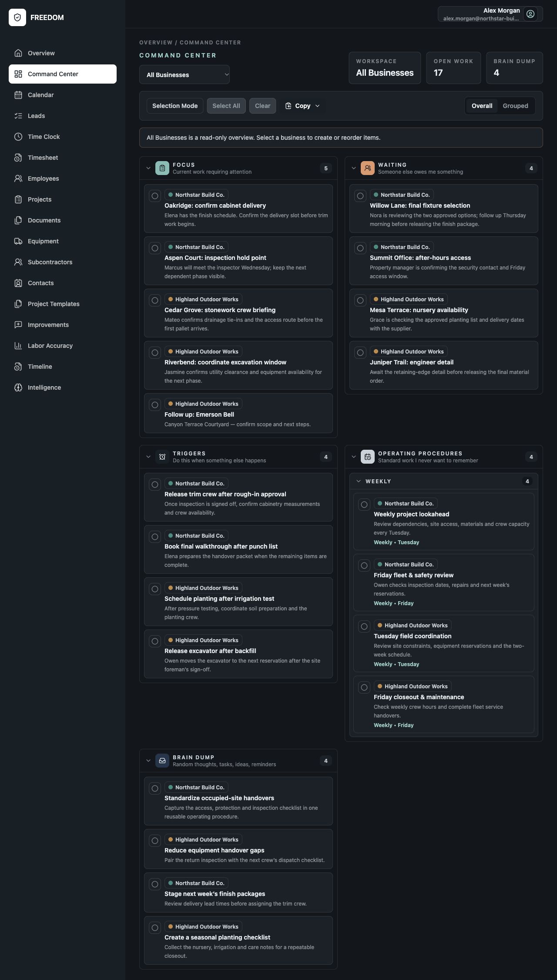The image size is (557, 980).
Task: Check the Aspen Court: inspection hold point circle
Action: coord(155,248)
